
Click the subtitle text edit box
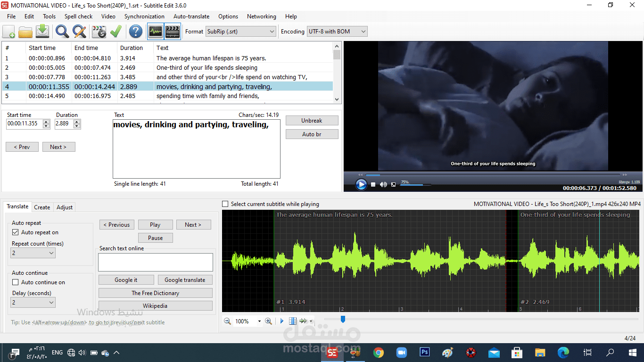197,148
